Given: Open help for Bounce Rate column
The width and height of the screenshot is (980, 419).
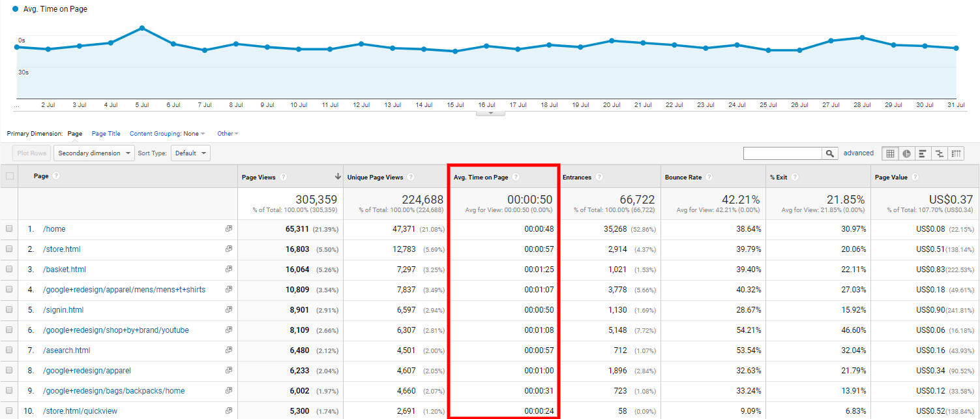Looking at the screenshot, I should [x=709, y=177].
